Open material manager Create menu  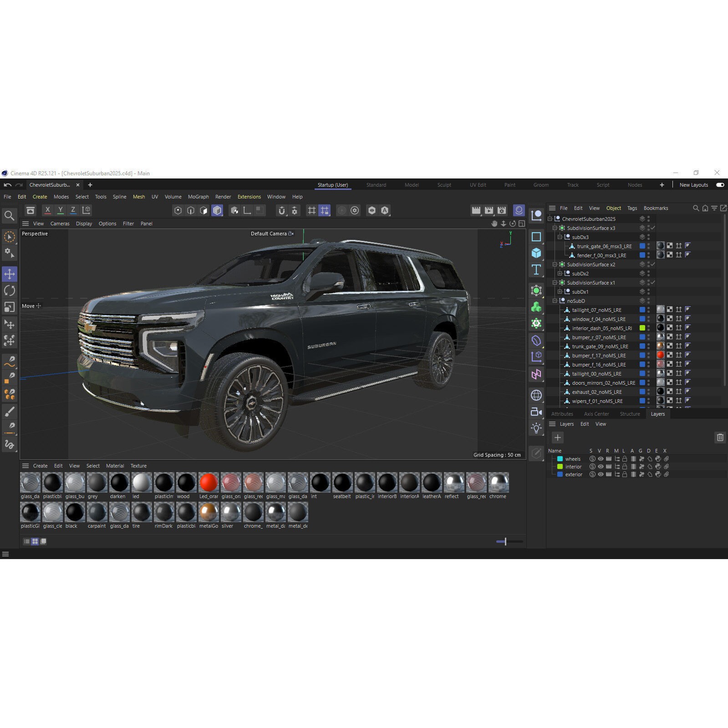click(40, 466)
